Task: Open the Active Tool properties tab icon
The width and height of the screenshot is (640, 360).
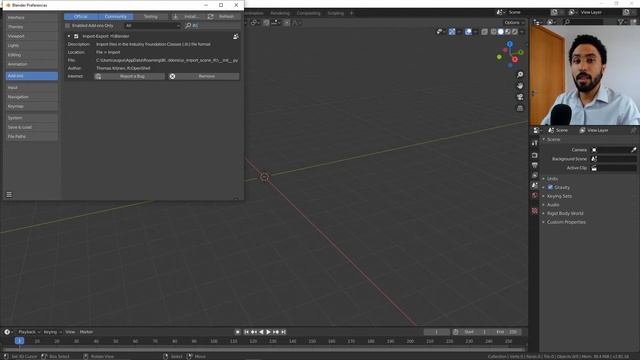Action: pyautogui.click(x=535, y=143)
